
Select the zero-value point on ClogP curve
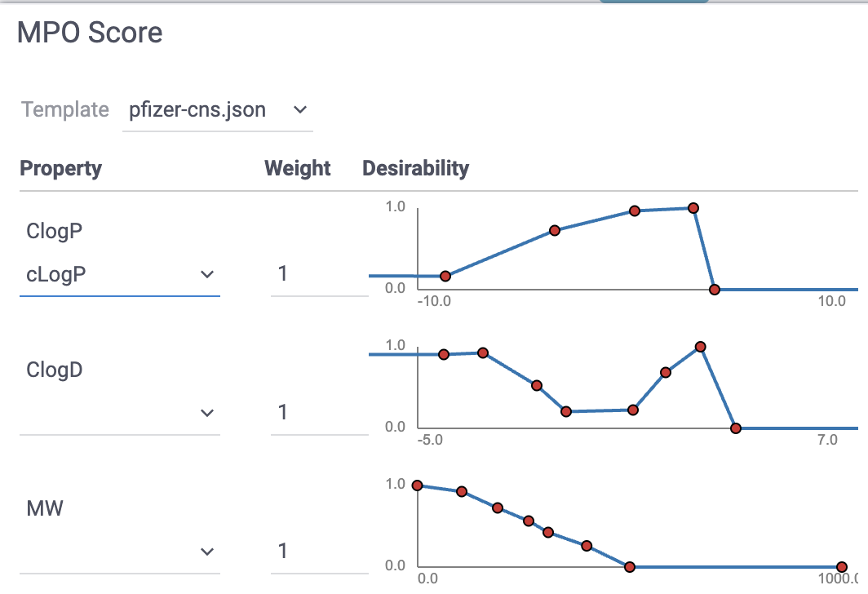715,290
